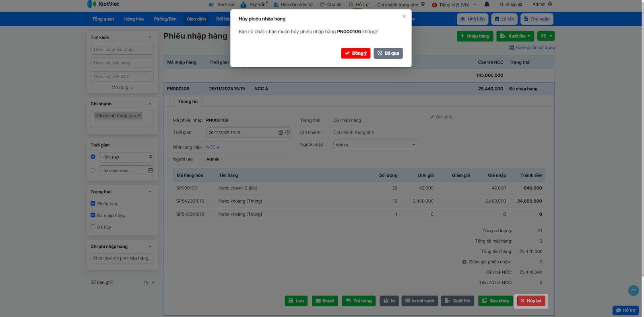Focus the Theo mã, tên hàng field
This screenshot has width=644, height=317.
coord(122,63)
